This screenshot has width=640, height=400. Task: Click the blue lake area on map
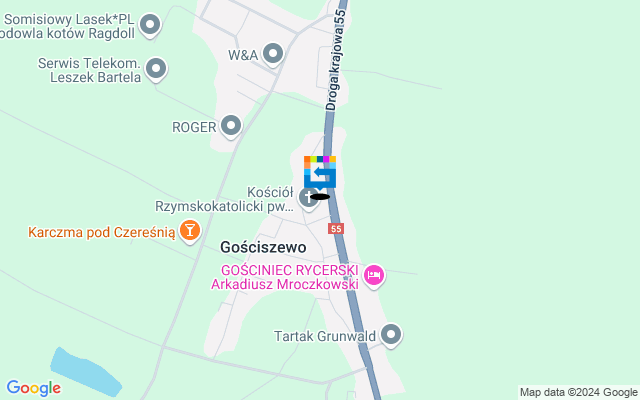(85, 373)
